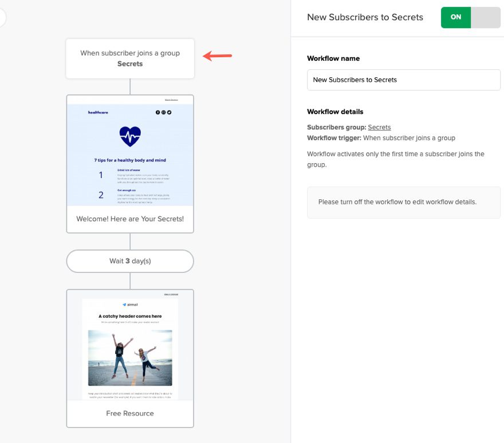Open the 'Free Resource' email step

pos(130,413)
